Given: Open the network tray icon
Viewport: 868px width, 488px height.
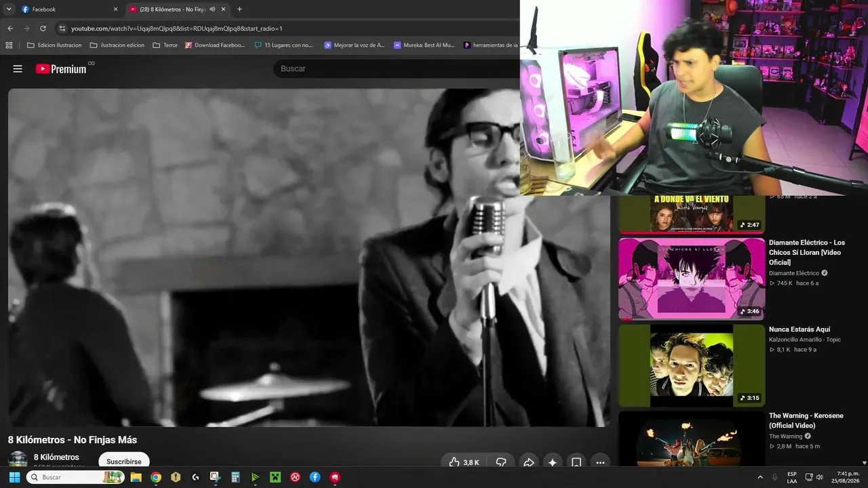Looking at the screenshot, I should tap(809, 477).
